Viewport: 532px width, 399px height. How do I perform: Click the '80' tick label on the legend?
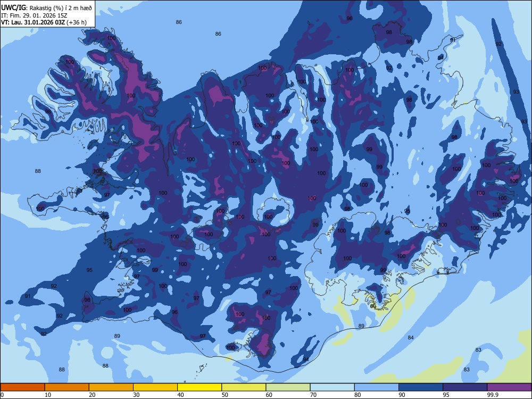[x=358, y=395]
